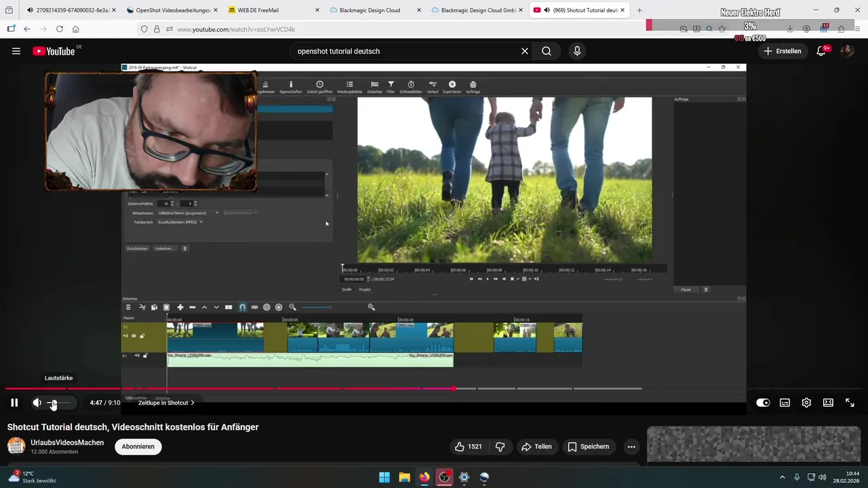The width and height of the screenshot is (868, 488).
Task: Open the Windows Start menu
Action: (x=384, y=477)
